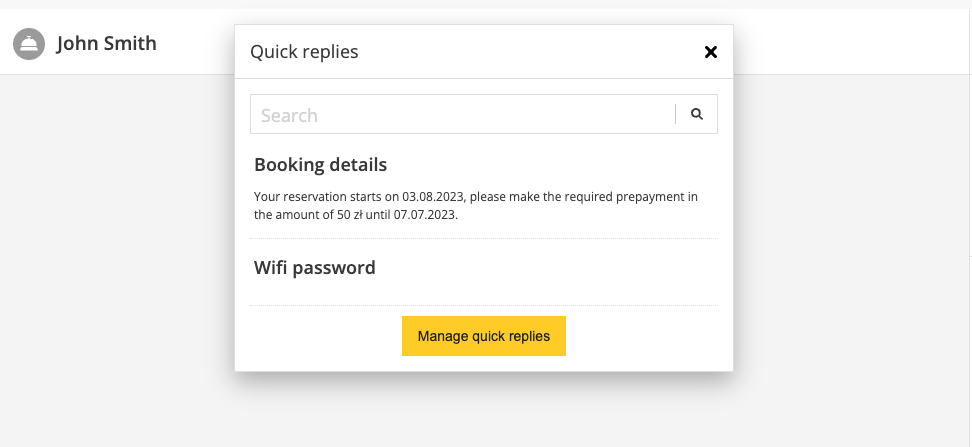Click the Quick replies dialog title
This screenshot has height=447, width=972.
[304, 52]
